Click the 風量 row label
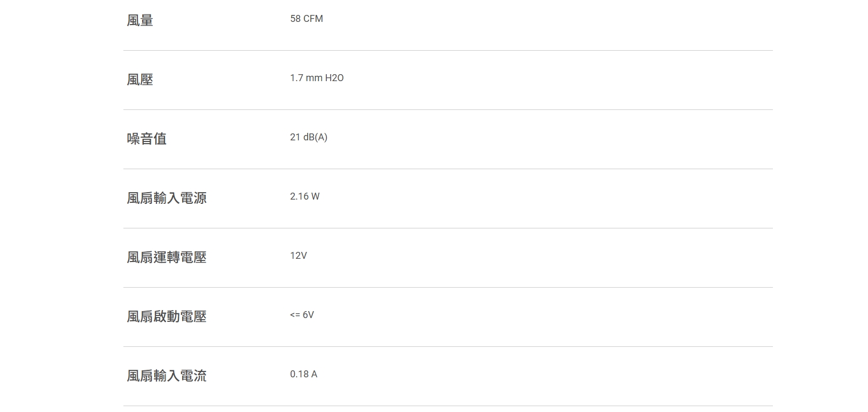868x412 pixels. click(140, 20)
